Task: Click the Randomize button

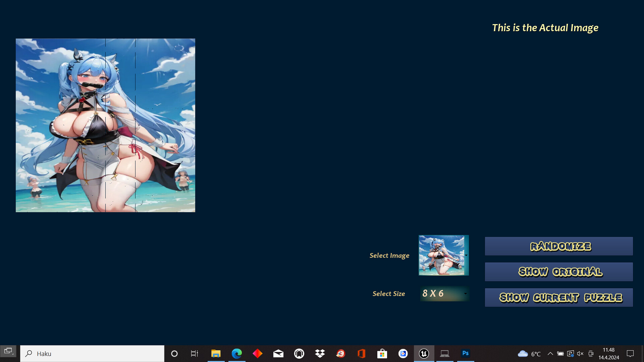Action: point(558,246)
